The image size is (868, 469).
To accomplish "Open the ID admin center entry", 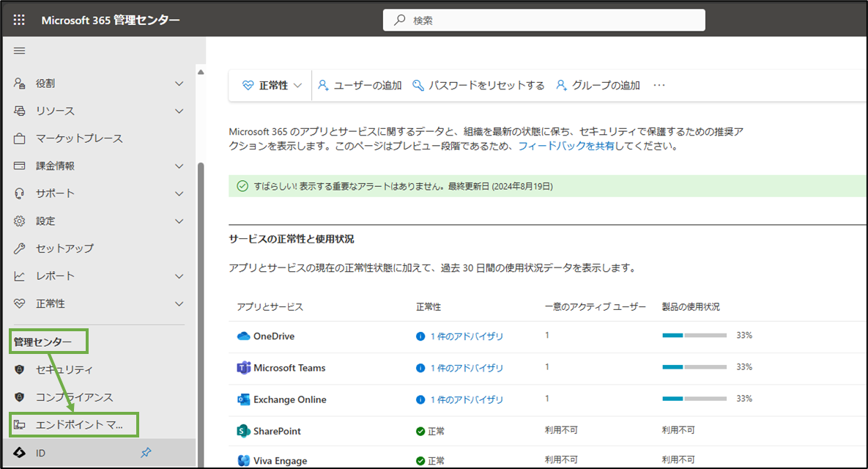I will [40, 453].
